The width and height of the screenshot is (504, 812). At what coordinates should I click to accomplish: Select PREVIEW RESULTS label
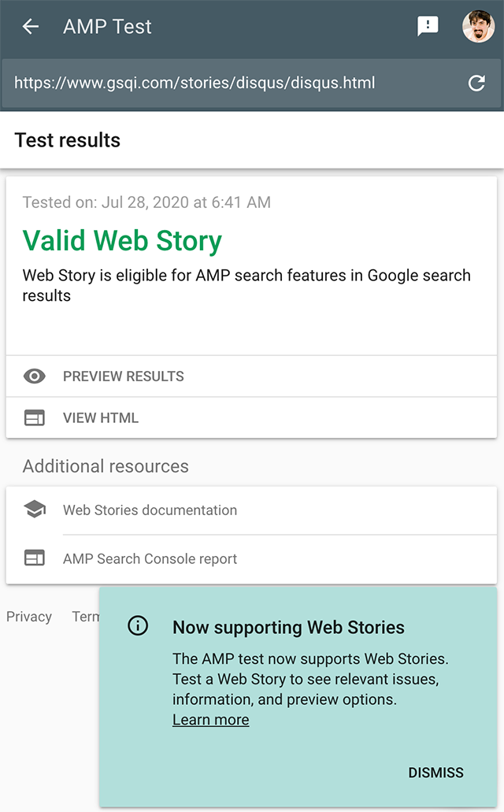[x=124, y=376]
